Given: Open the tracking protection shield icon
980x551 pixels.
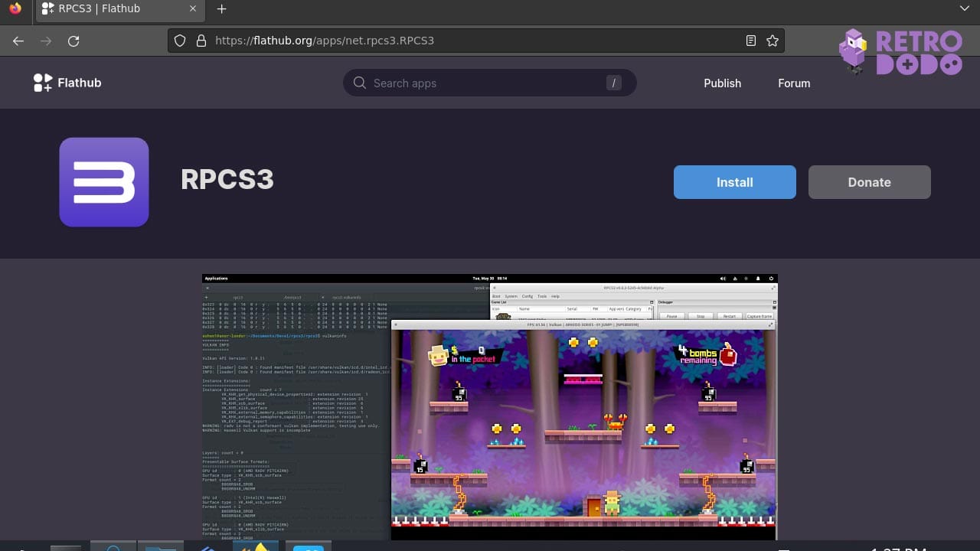Looking at the screenshot, I should (180, 41).
